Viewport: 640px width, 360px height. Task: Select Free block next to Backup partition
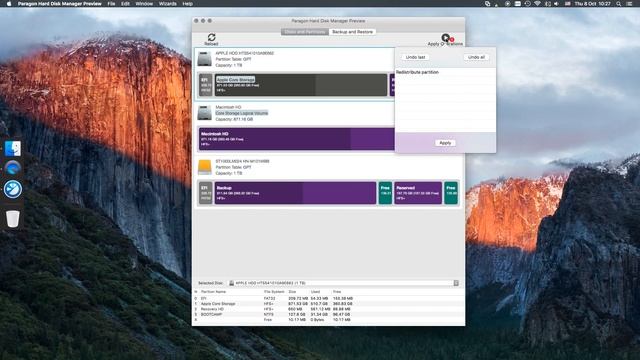pos(385,193)
